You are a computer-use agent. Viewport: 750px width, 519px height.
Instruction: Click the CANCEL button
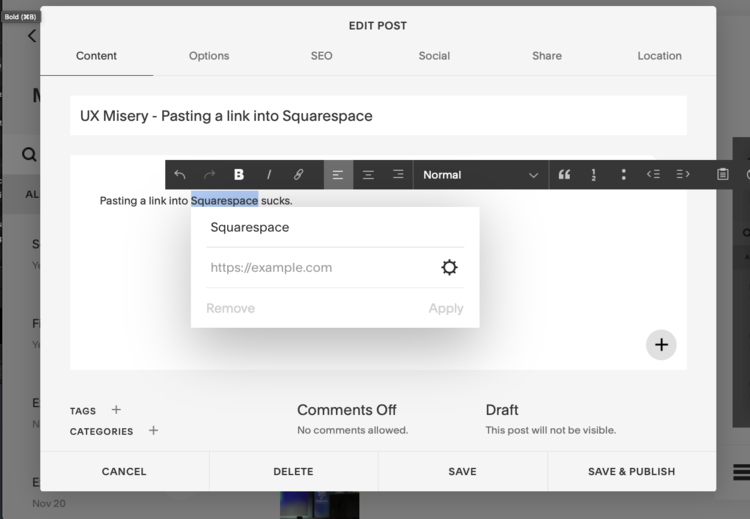point(124,471)
